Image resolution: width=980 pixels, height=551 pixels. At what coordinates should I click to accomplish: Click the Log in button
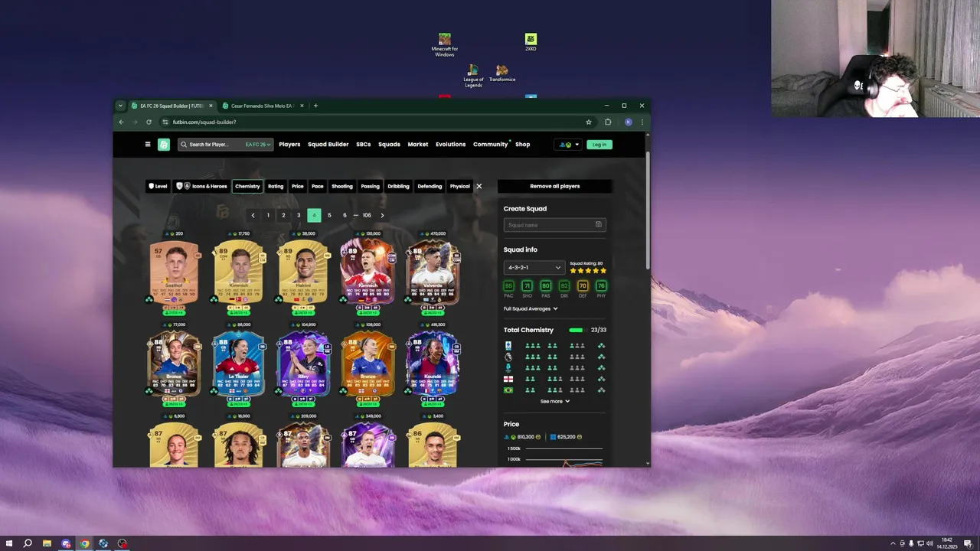[599, 145]
